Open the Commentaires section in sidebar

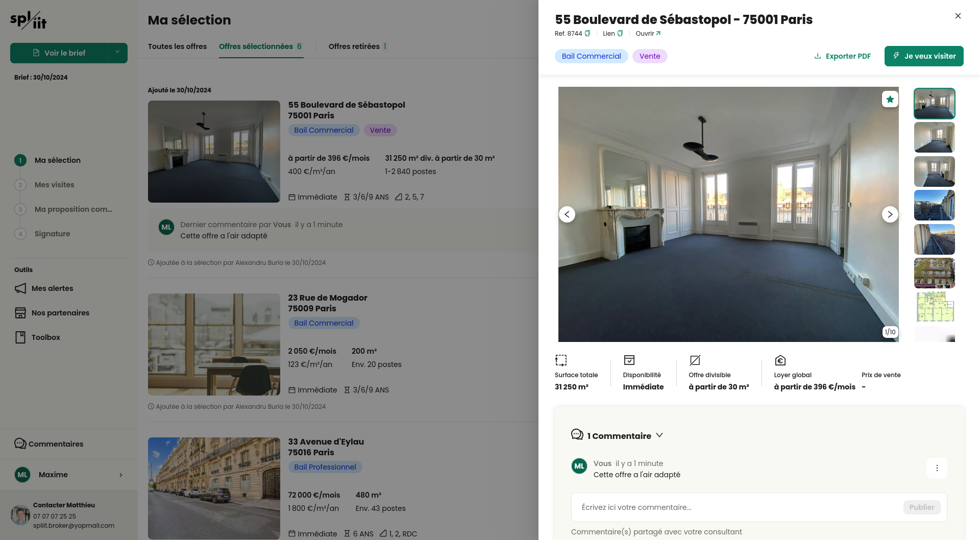click(x=49, y=444)
